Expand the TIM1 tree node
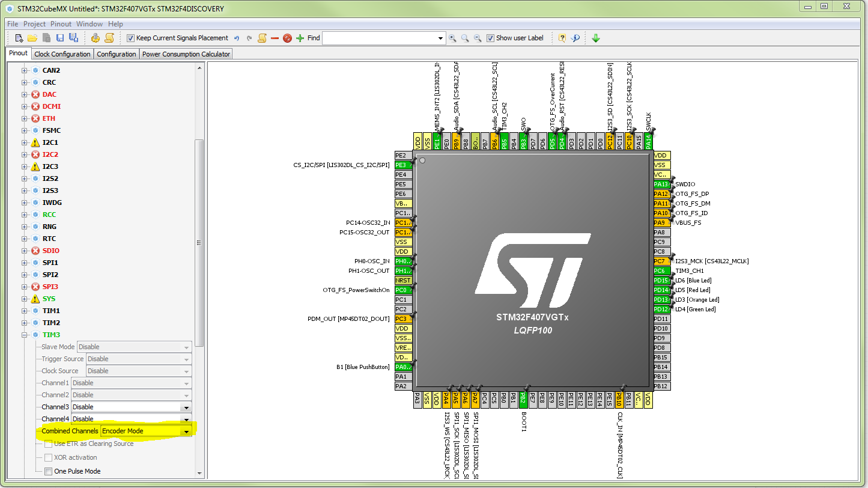Image resolution: width=868 pixels, height=488 pixels. tap(25, 311)
